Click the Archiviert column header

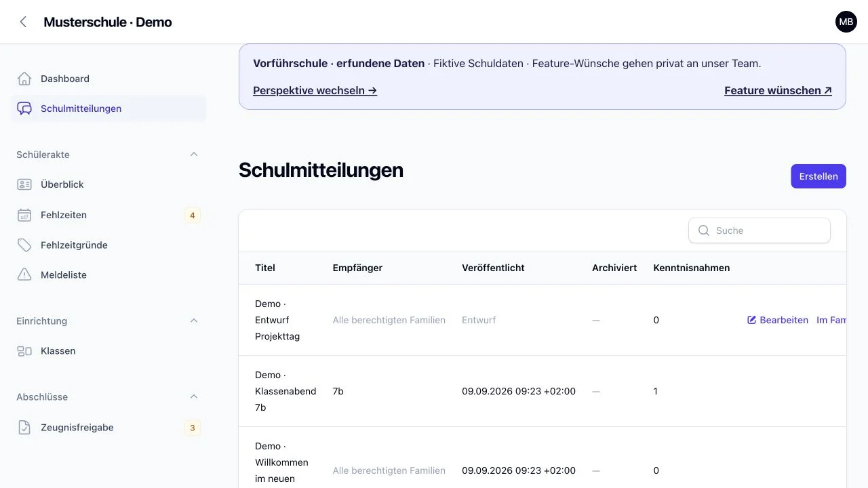coord(614,268)
